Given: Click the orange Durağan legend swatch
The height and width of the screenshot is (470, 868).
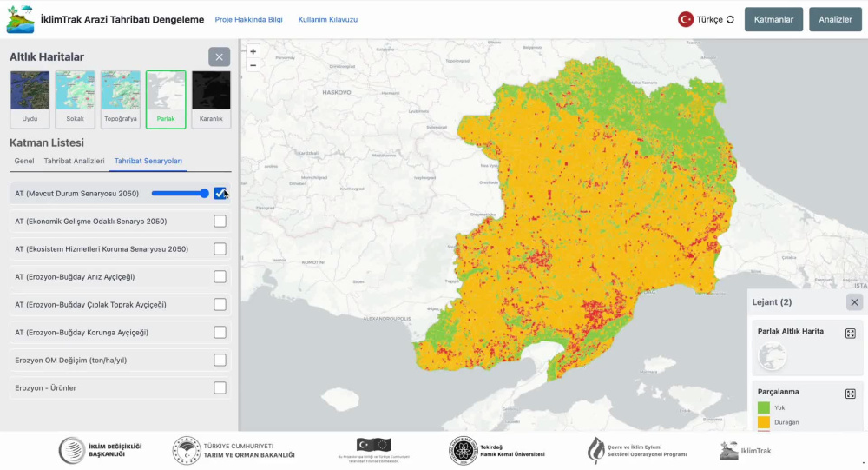Looking at the screenshot, I should point(763,421).
